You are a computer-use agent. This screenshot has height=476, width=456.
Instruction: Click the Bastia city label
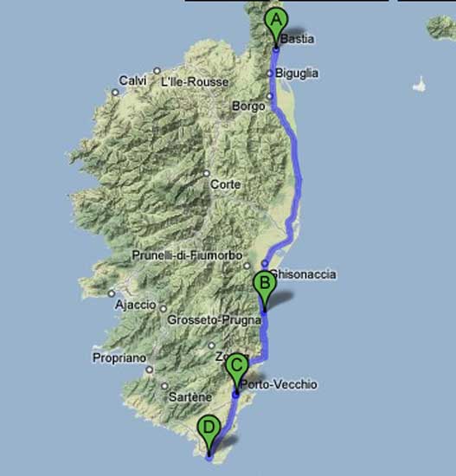click(x=297, y=39)
